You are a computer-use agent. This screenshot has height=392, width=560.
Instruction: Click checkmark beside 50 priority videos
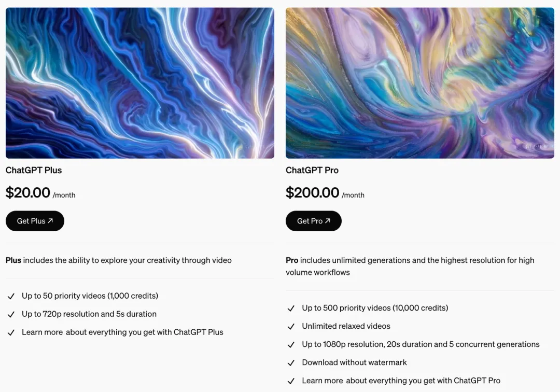pos(11,296)
